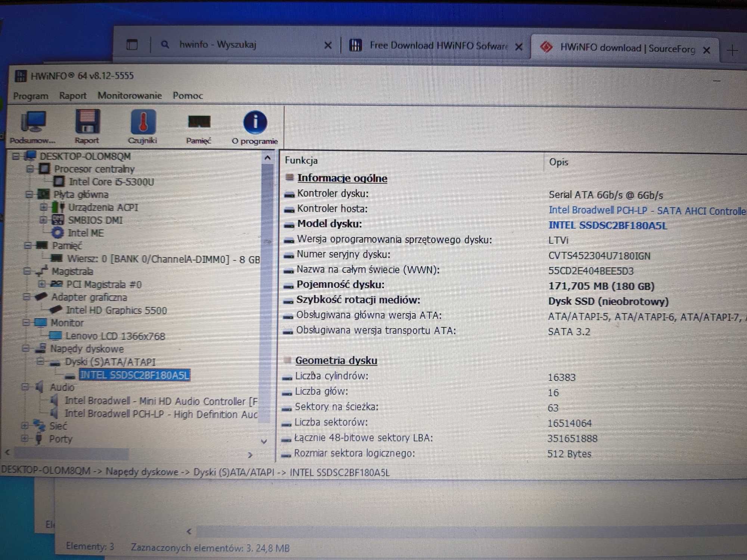Select the Wiersz: 0 BANK 0 memory row
The image size is (747, 560).
164,259
